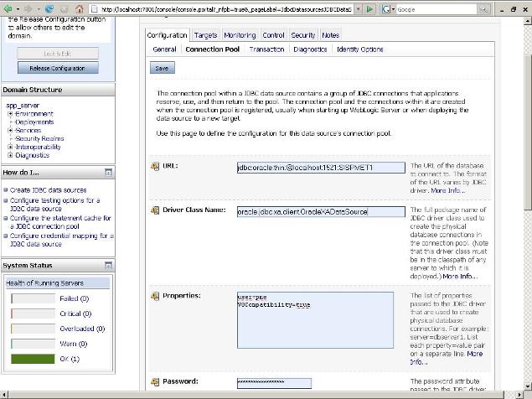
Task: Expand the Services tree node
Action: pos(10,131)
